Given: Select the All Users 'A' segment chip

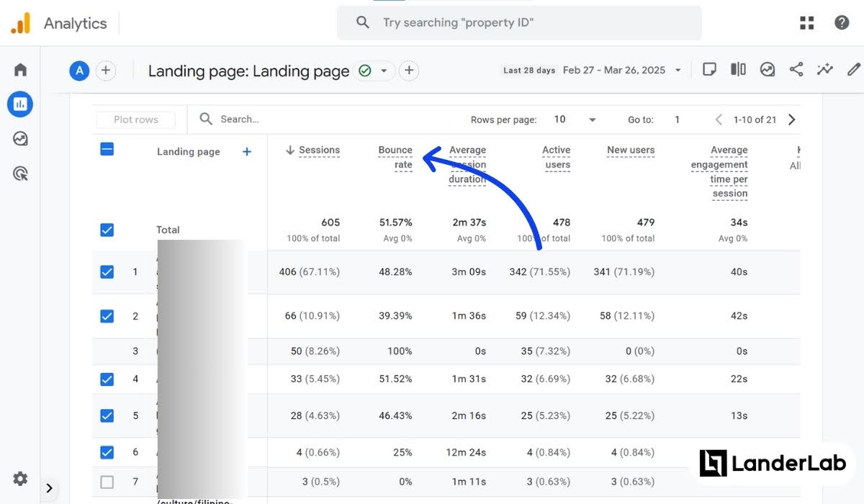Looking at the screenshot, I should point(79,71).
